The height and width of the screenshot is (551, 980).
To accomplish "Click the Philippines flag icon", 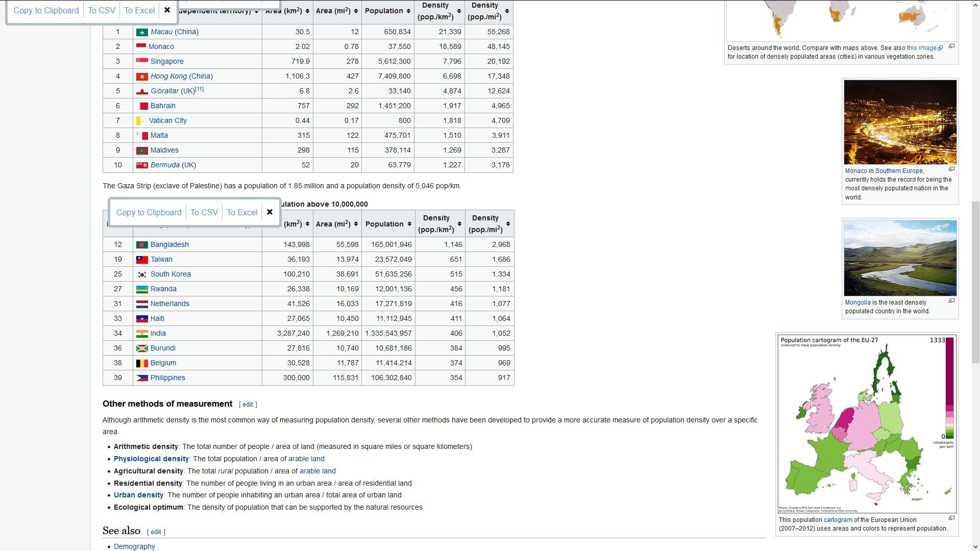I will (142, 378).
